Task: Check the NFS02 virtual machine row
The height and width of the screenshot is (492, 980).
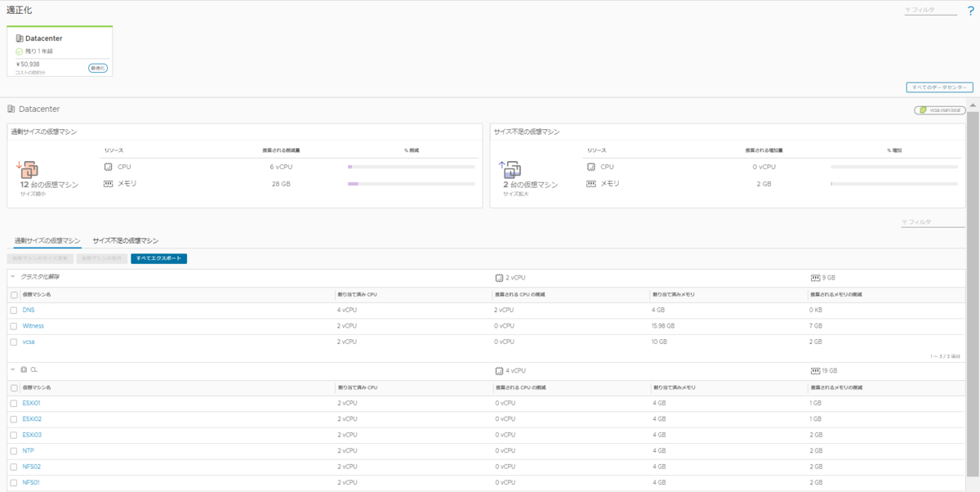Action: coord(14,467)
